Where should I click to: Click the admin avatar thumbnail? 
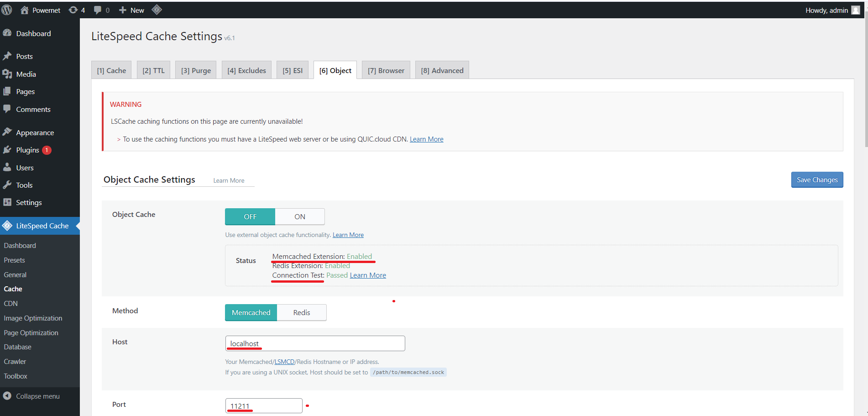pos(856,10)
